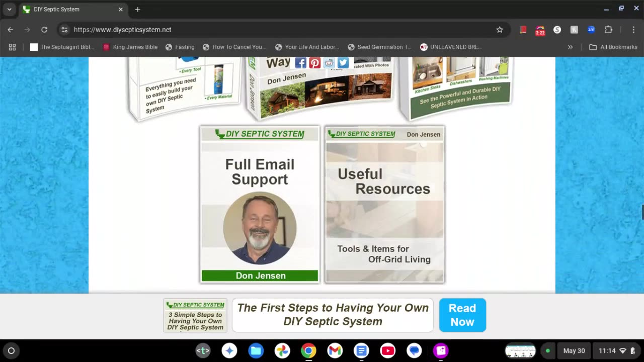Open the rainbow 2:22 timer extension

click(540, 30)
